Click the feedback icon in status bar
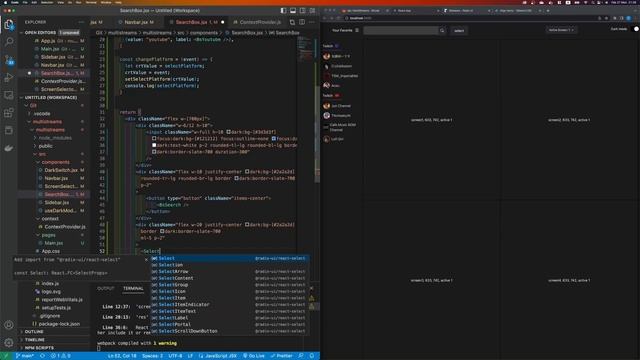 pos(301,356)
